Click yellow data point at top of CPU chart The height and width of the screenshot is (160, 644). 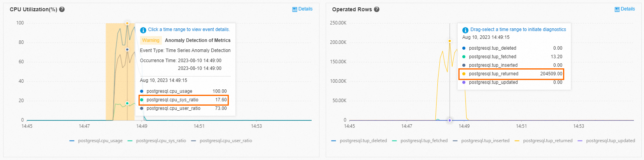[x=127, y=23]
